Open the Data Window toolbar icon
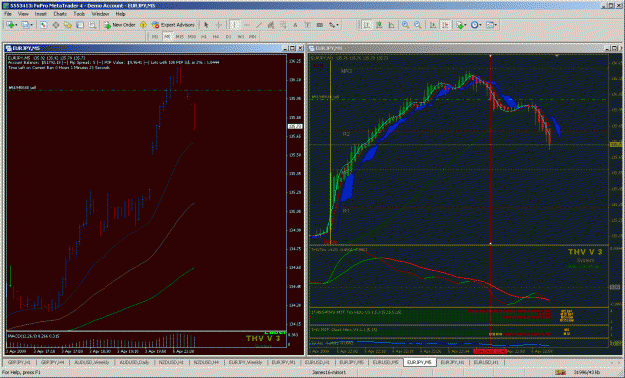 pyautogui.click(x=56, y=25)
